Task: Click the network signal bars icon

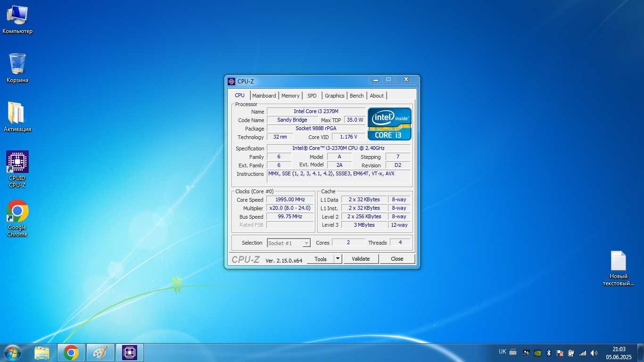Action: pyautogui.click(x=583, y=353)
